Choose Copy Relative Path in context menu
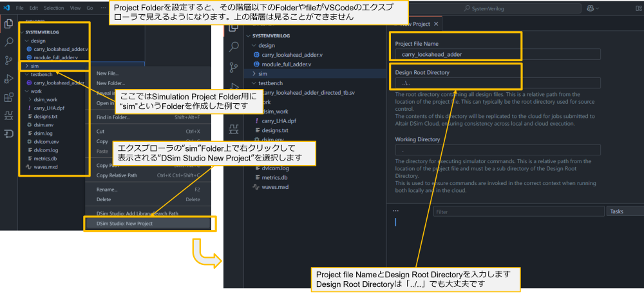 click(148, 175)
